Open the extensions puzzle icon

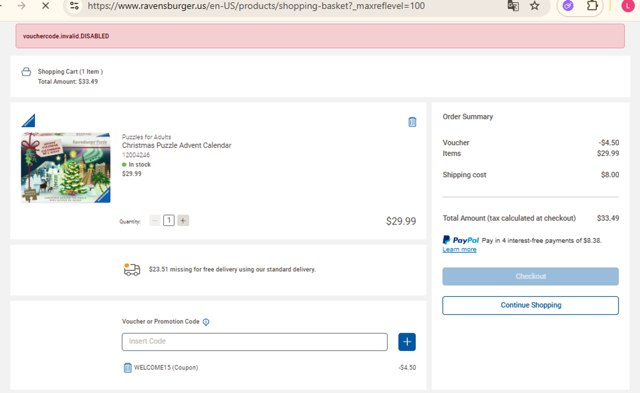pos(592,6)
